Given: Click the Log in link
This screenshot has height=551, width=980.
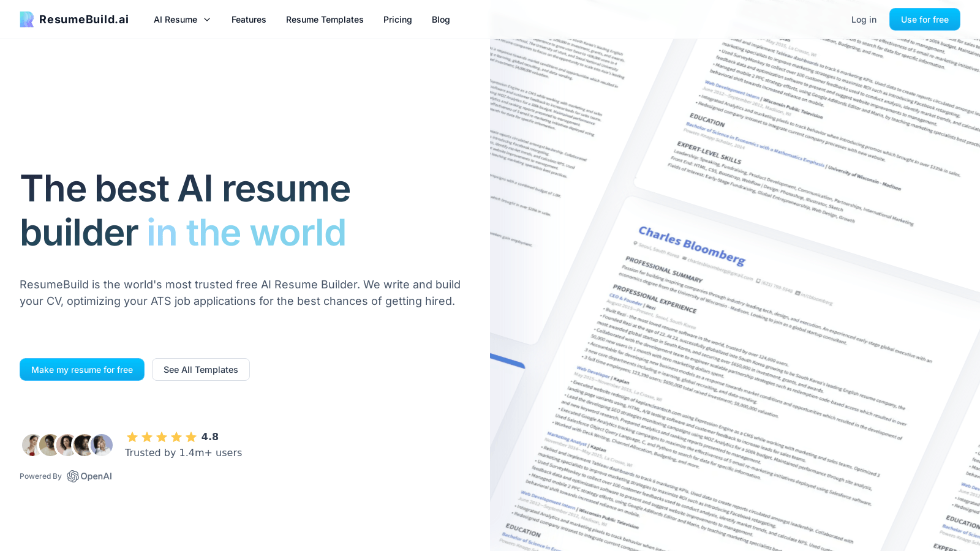Looking at the screenshot, I should tap(864, 20).
